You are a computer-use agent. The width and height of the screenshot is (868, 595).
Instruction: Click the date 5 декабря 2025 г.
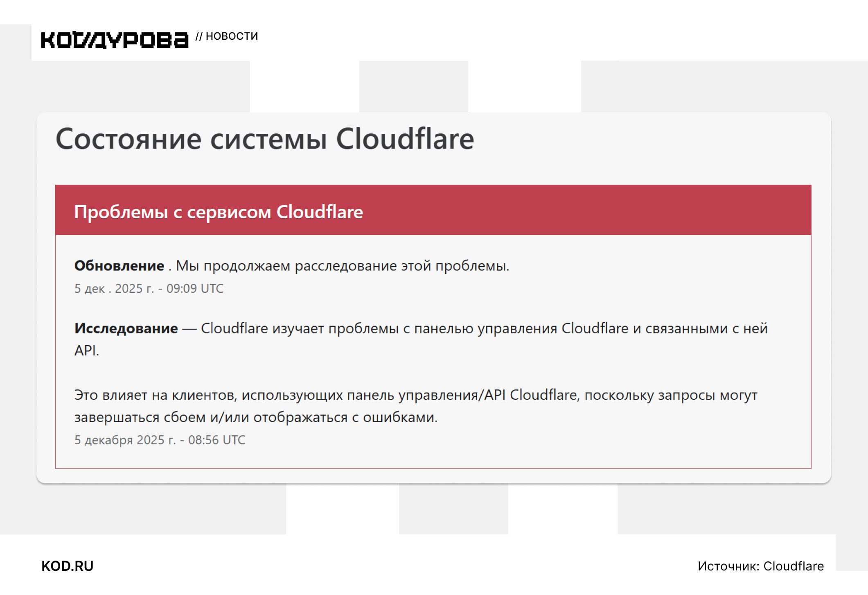click(125, 440)
